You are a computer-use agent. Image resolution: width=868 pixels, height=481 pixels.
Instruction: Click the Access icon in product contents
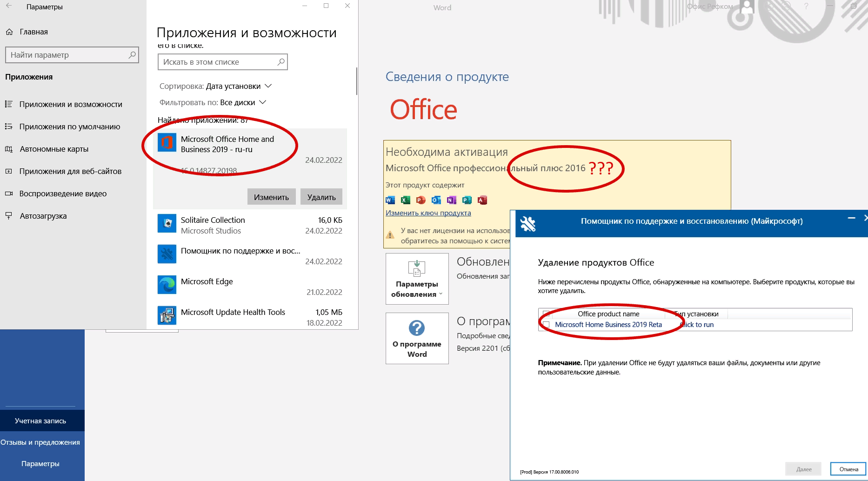click(x=482, y=200)
